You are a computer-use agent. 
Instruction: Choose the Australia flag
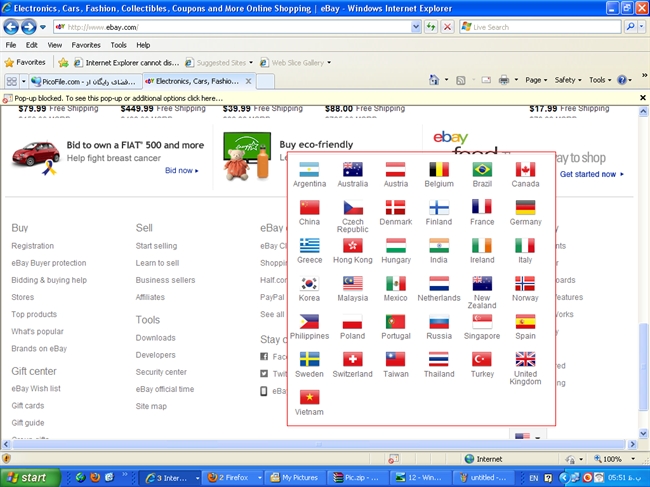[352, 170]
